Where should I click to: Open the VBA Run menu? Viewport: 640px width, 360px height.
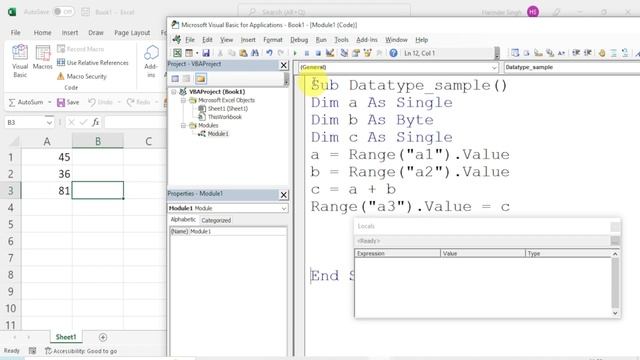[321, 40]
